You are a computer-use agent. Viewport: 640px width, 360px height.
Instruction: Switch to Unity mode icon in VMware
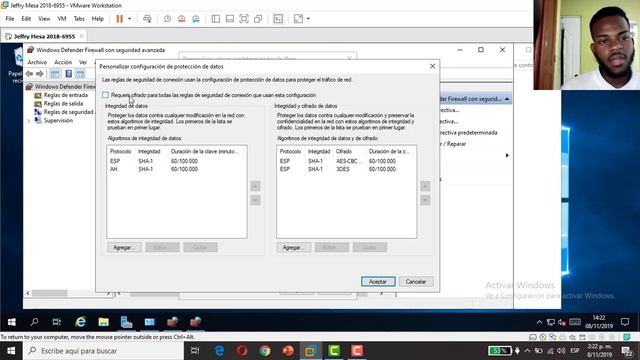point(258,19)
